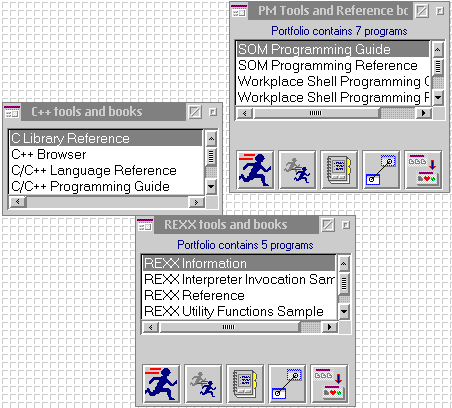Viewport: 452px width, 408px height.
Task: Click down arrow of C++ list scrollbar
Action: pos(211,186)
